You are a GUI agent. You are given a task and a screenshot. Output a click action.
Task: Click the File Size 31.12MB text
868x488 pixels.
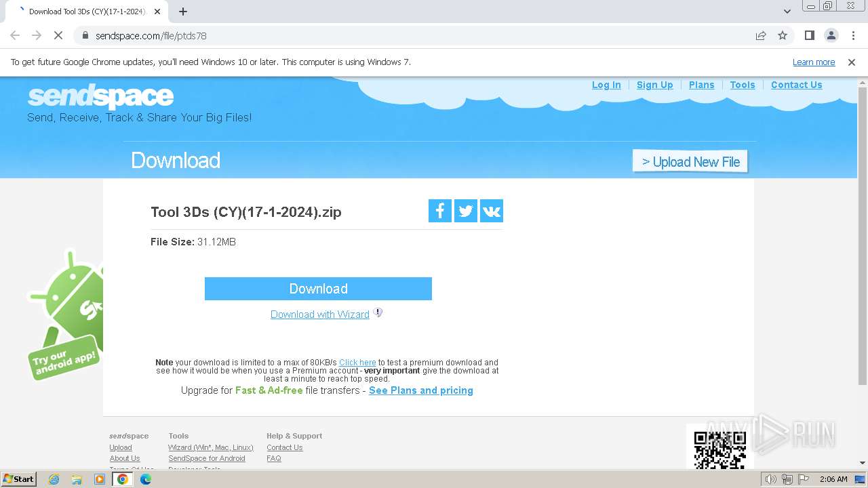pos(193,242)
